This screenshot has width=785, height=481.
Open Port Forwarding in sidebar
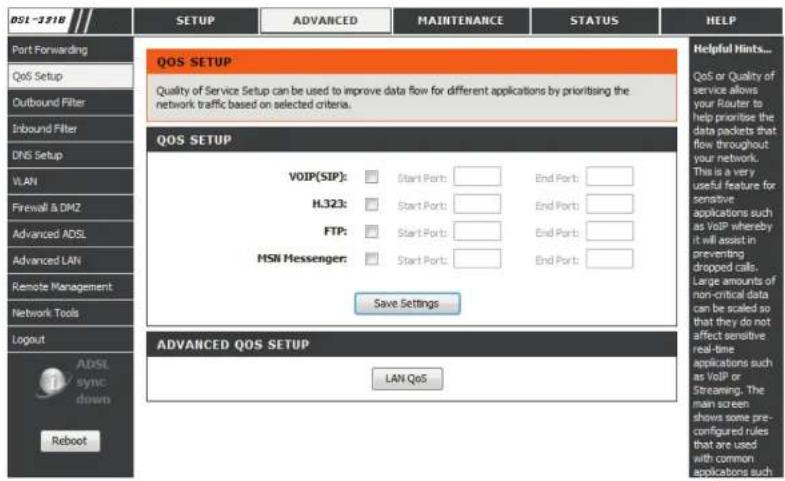tap(71, 50)
